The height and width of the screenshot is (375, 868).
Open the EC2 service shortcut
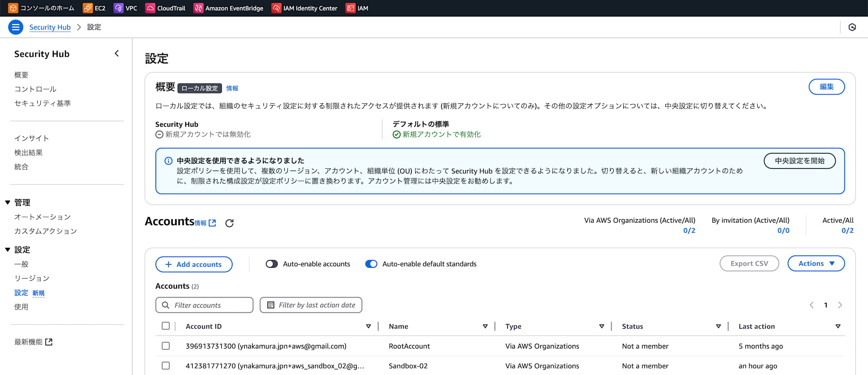(x=94, y=8)
